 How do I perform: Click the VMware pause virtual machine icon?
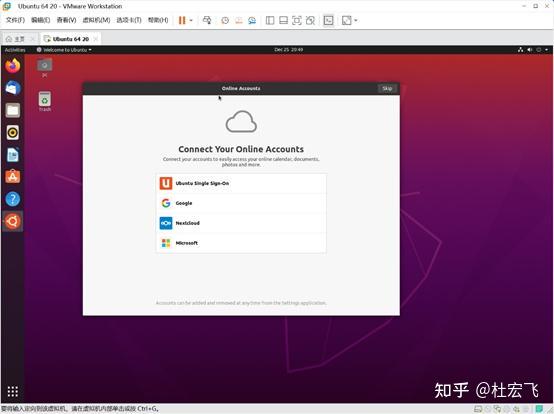182,20
